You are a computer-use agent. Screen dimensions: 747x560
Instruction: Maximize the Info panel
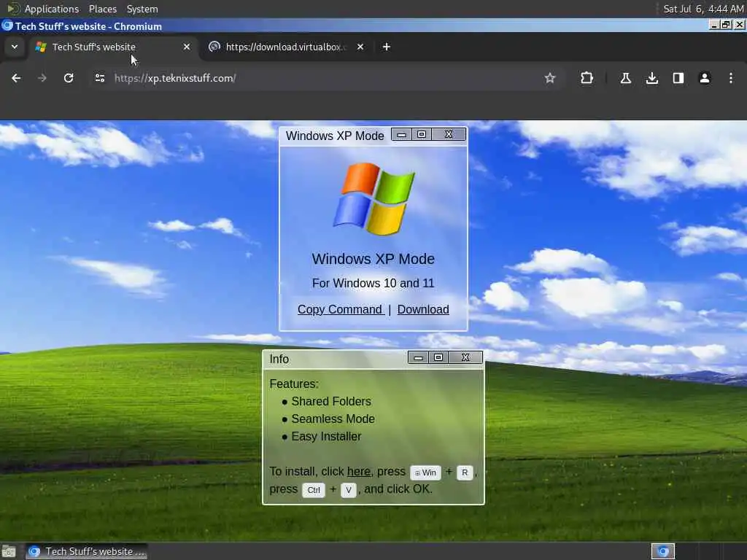point(438,357)
